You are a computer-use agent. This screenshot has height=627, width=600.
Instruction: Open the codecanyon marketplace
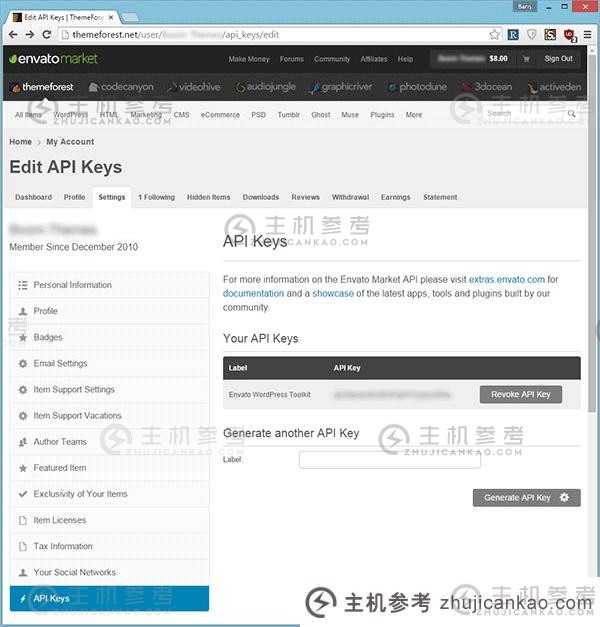[121, 87]
